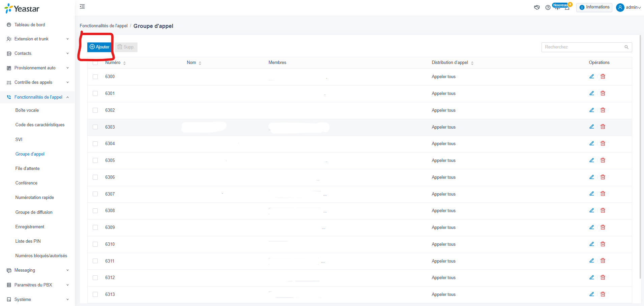Image resolution: width=644 pixels, height=306 pixels.
Task: Edit call group 6300
Action: pyautogui.click(x=591, y=76)
